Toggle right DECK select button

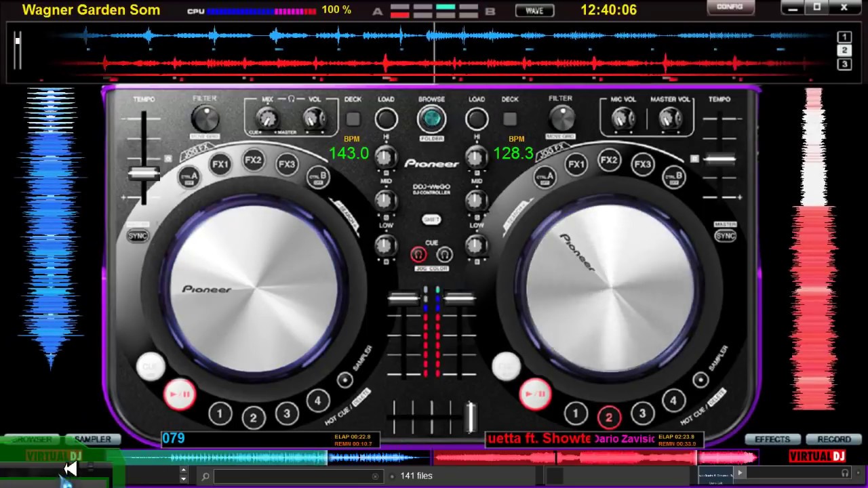[x=510, y=119]
